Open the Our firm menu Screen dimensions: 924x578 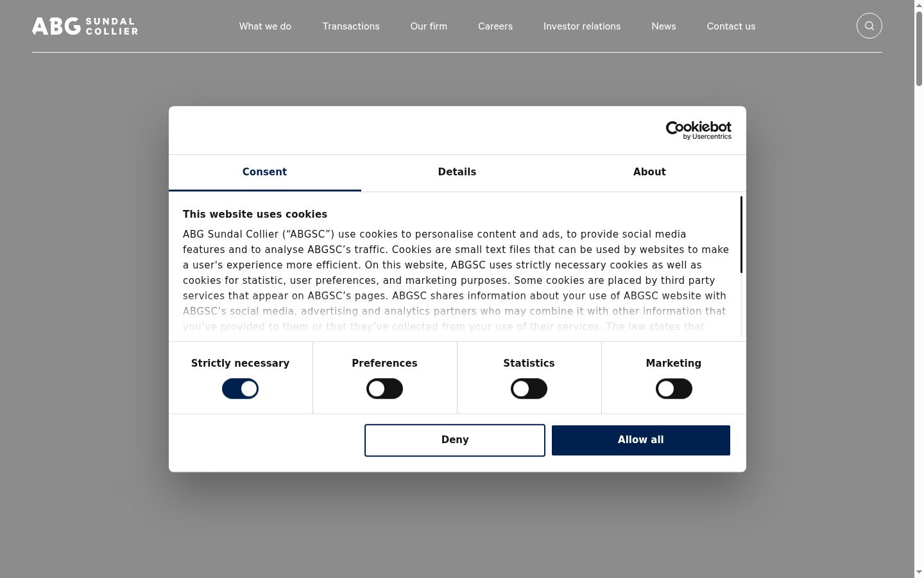pyautogui.click(x=429, y=26)
